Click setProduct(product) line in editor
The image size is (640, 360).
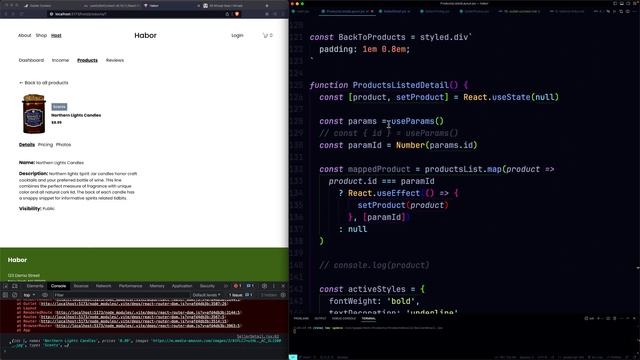coord(403,205)
